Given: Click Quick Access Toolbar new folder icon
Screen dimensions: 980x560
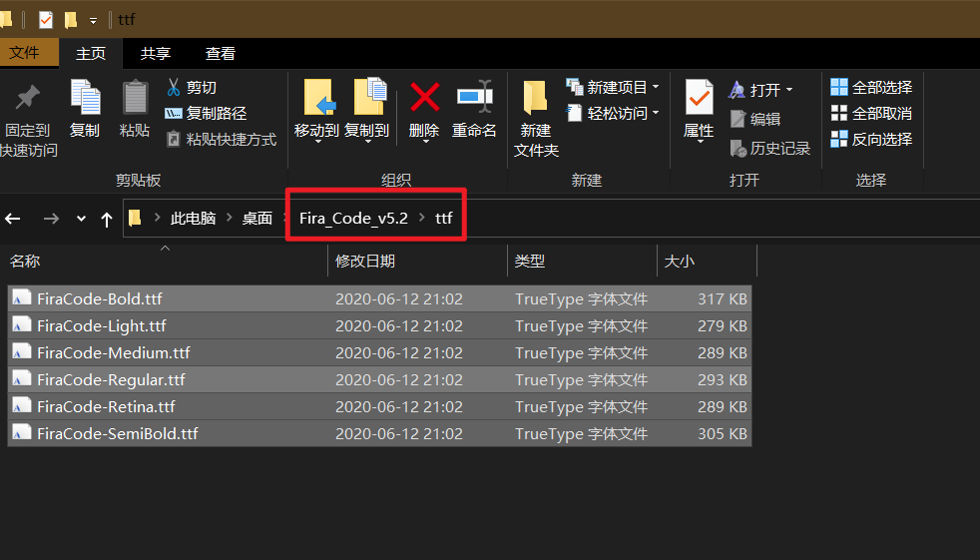Looking at the screenshot, I should [71, 20].
